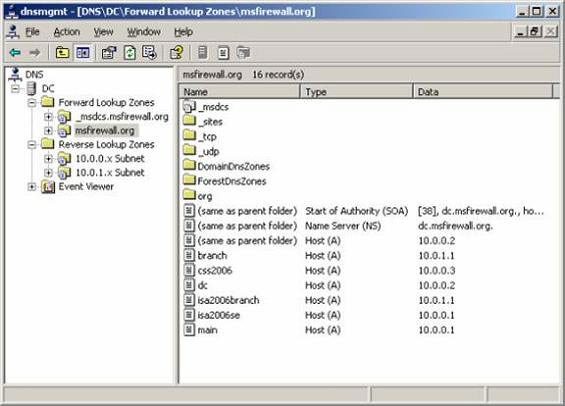Select Forward Lookup Zones in tree
565x406 pixels.
click(x=106, y=103)
